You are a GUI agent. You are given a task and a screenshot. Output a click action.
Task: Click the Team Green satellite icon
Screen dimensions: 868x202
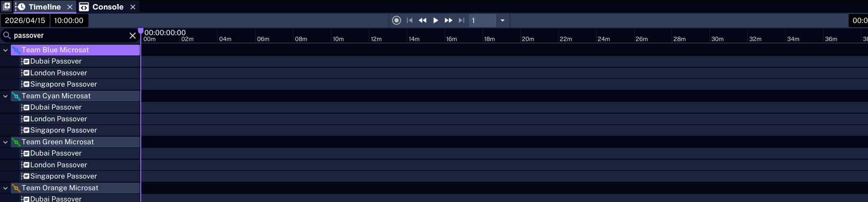click(16, 142)
